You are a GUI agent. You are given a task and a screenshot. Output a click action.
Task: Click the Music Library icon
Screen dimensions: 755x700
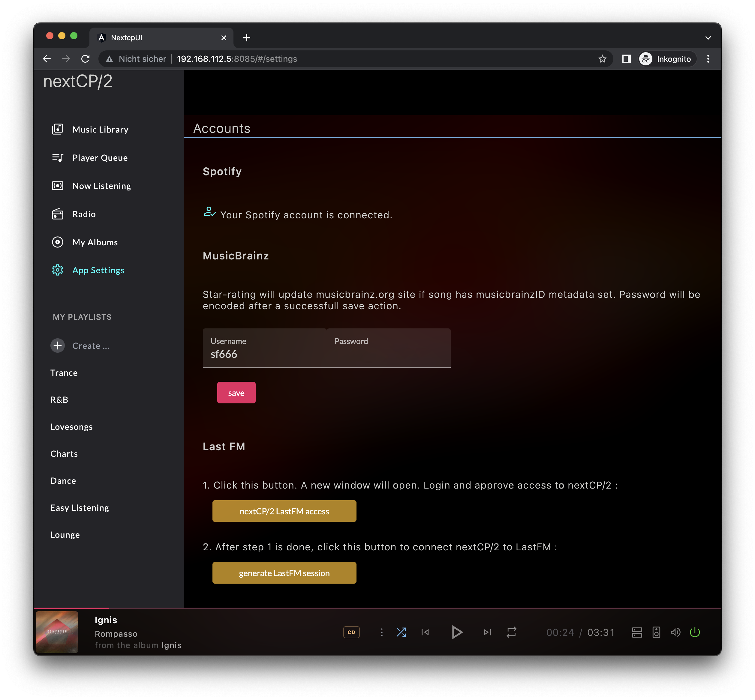58,130
